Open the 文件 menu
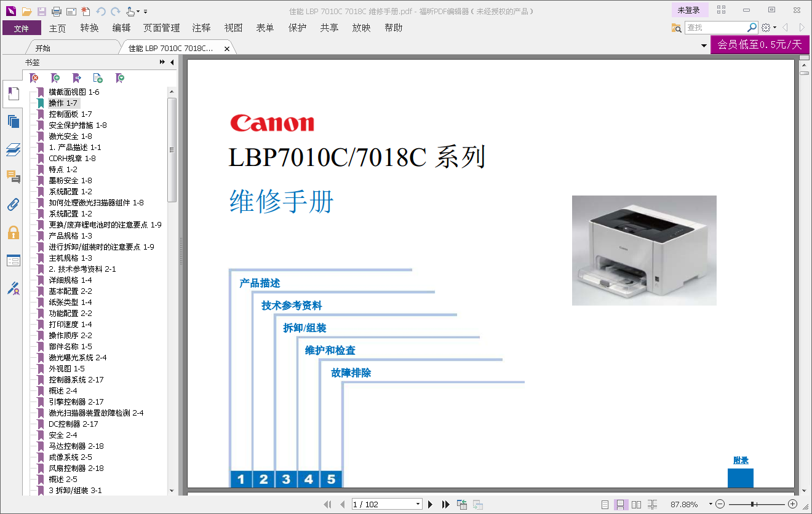Viewport: 812px width, 514px height. point(22,28)
